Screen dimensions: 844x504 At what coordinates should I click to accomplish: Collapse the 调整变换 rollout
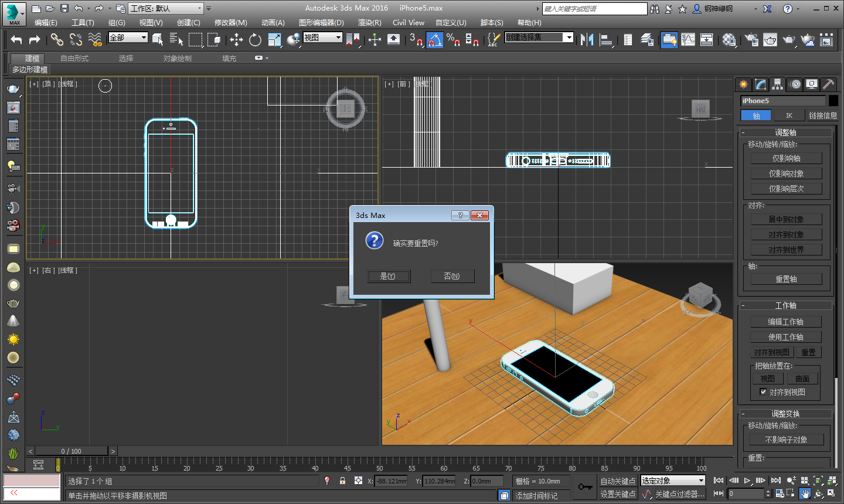pyautogui.click(x=785, y=414)
